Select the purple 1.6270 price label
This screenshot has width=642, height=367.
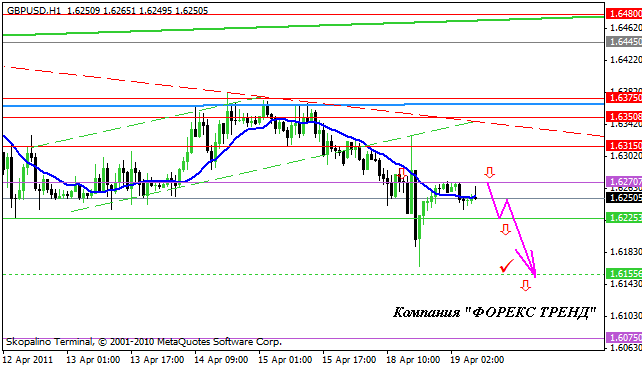(x=624, y=182)
